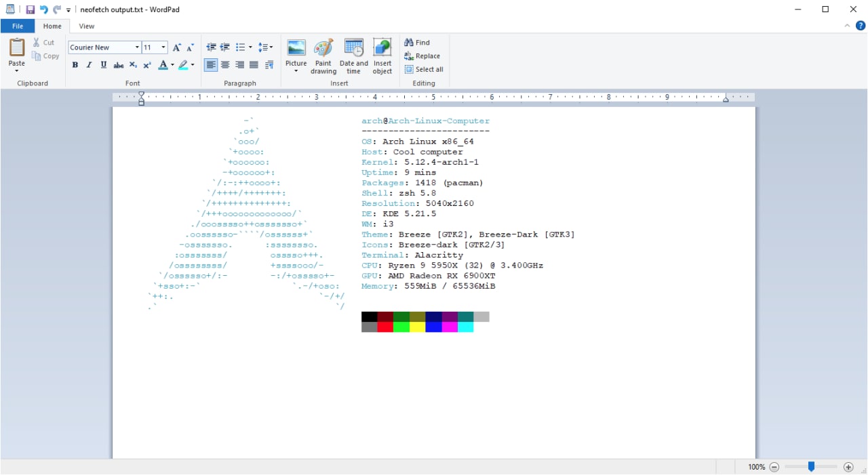Image resolution: width=868 pixels, height=475 pixels.
Task: Click the bright red color block
Action: (385, 327)
